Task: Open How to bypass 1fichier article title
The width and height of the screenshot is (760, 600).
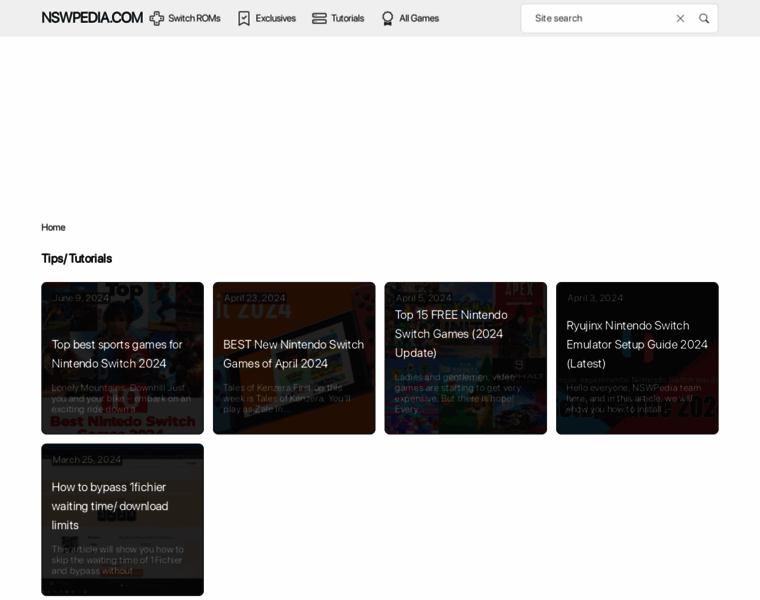Action: pos(110,506)
